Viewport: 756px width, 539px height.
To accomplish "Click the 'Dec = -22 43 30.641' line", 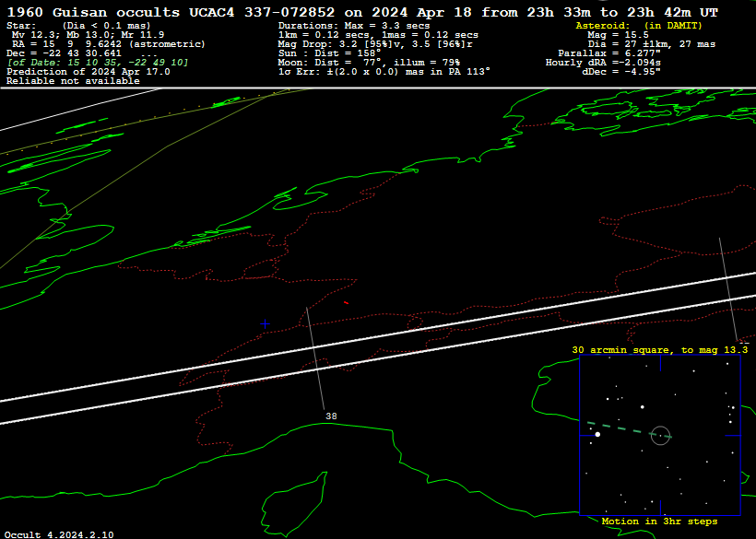I will pyautogui.click(x=65, y=53).
